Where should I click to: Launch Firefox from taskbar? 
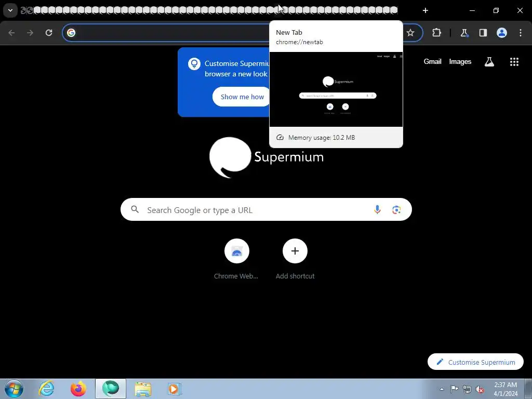(78, 389)
